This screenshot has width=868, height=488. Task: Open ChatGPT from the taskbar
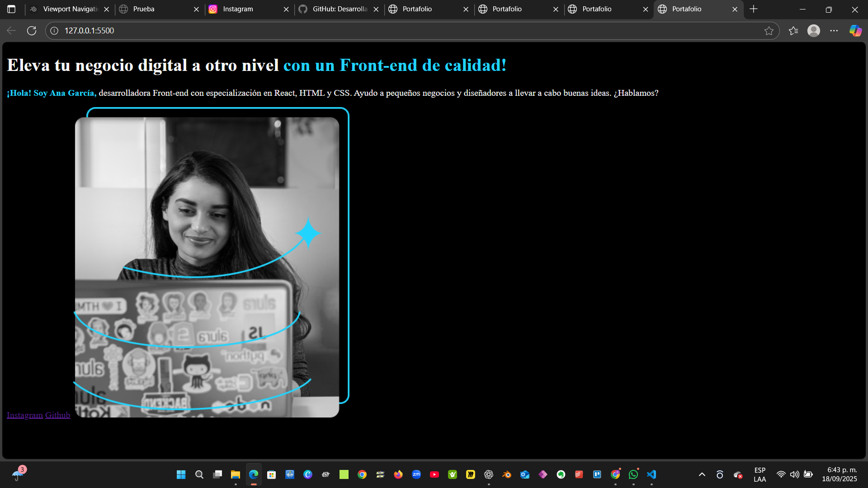coord(489,474)
